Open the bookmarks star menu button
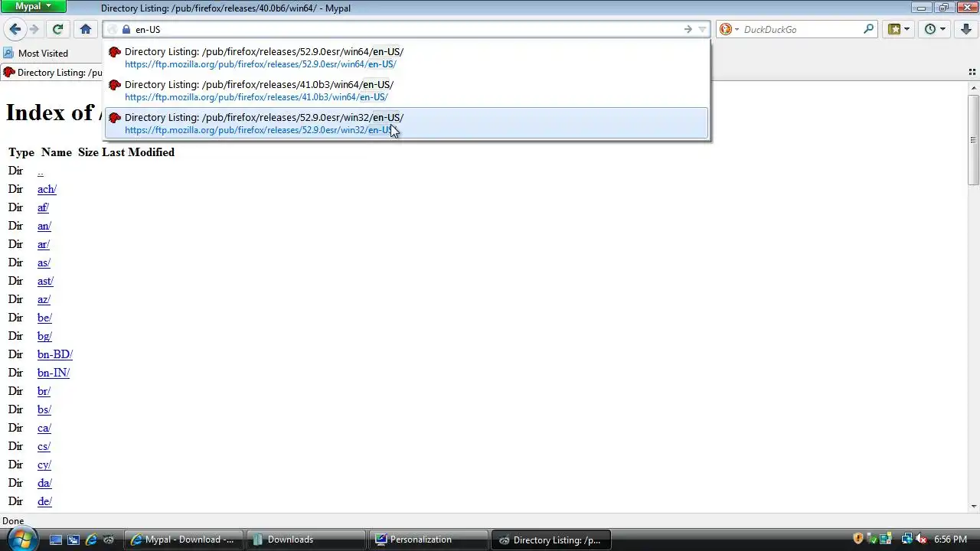This screenshot has width=980, height=551. click(x=899, y=29)
